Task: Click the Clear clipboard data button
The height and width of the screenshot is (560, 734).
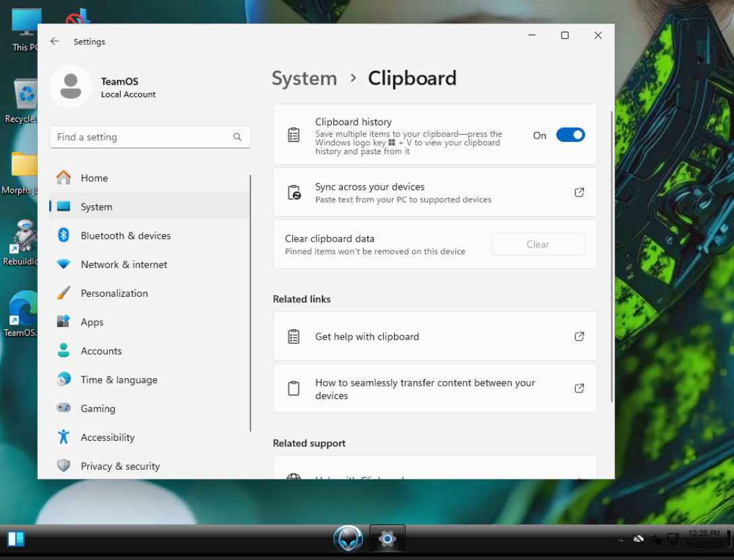Action: [x=538, y=244]
